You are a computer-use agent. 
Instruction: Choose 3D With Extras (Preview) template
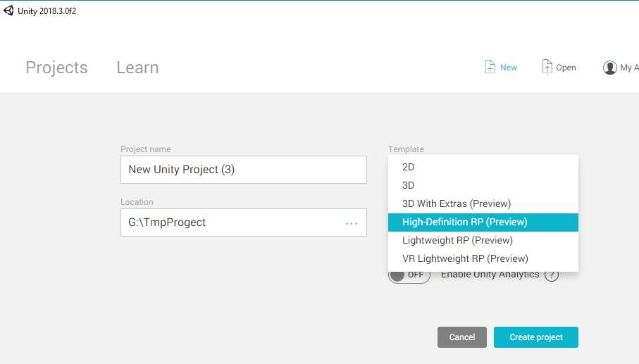point(483,203)
